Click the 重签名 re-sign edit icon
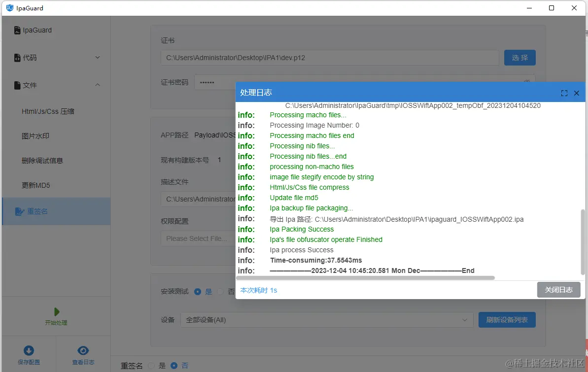Image resolution: width=588 pixels, height=372 pixels. click(x=20, y=211)
